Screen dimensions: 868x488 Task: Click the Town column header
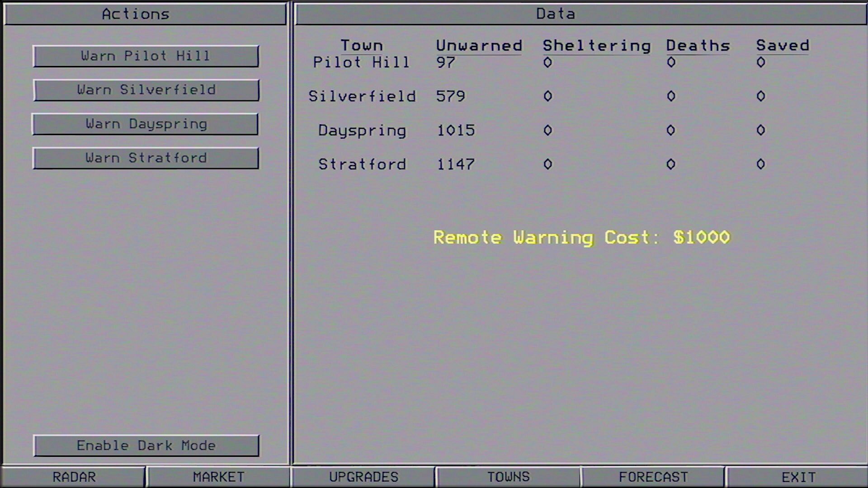coord(362,46)
